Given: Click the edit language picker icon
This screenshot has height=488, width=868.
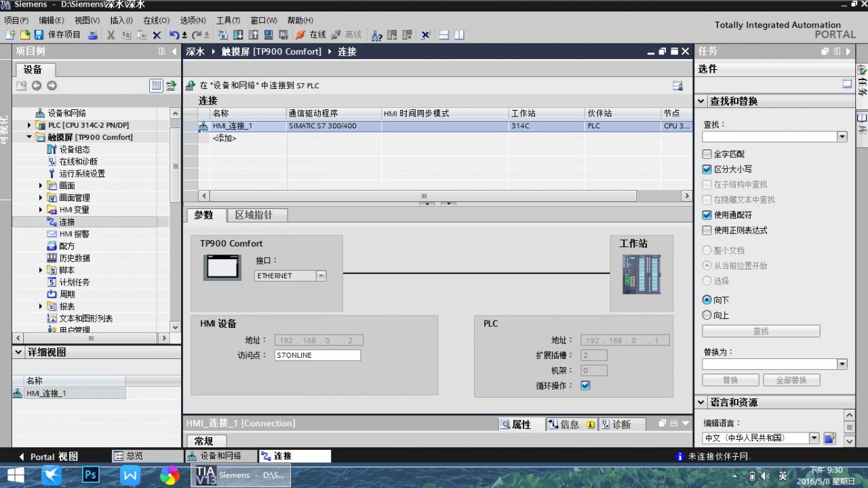Looking at the screenshot, I should [829, 438].
